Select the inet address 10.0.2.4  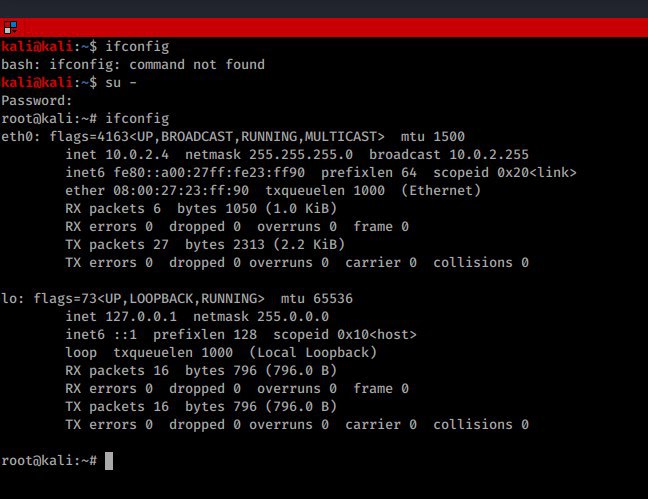[x=129, y=155]
